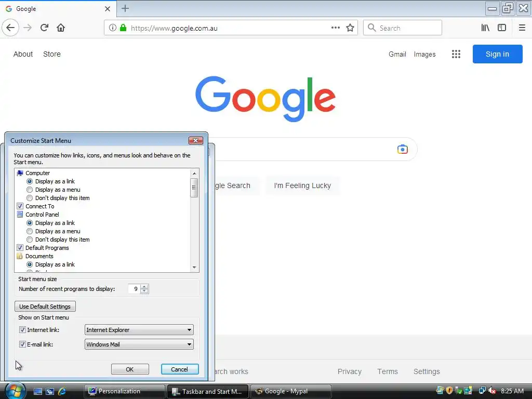Select Computer 'Display as a link'
Image resolution: width=532 pixels, height=399 pixels.
[30, 181]
